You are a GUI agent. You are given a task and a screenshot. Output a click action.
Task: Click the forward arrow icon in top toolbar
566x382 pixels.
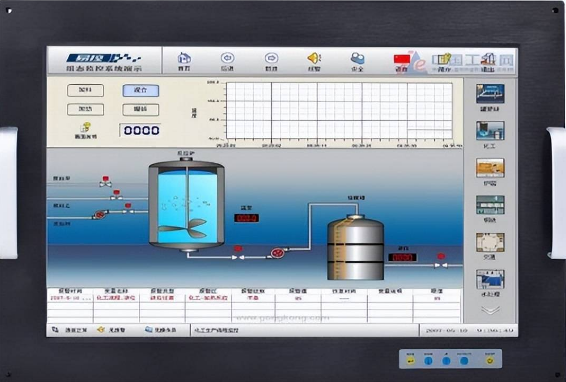[271, 58]
